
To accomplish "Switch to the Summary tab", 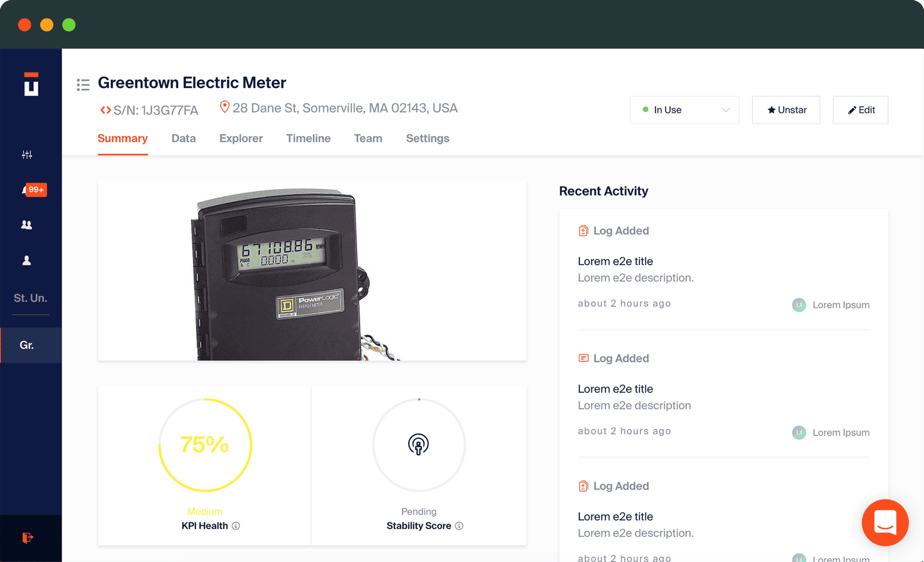I will tap(122, 138).
